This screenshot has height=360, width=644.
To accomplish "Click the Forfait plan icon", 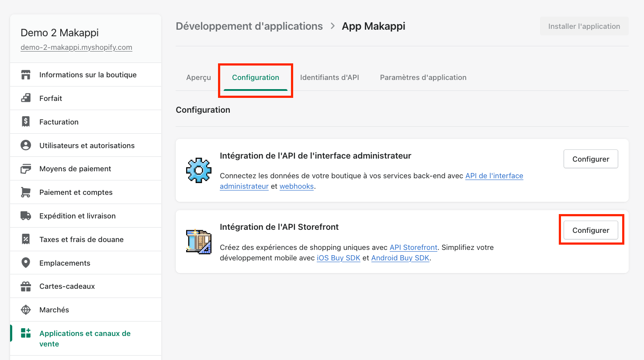I will coord(26,98).
